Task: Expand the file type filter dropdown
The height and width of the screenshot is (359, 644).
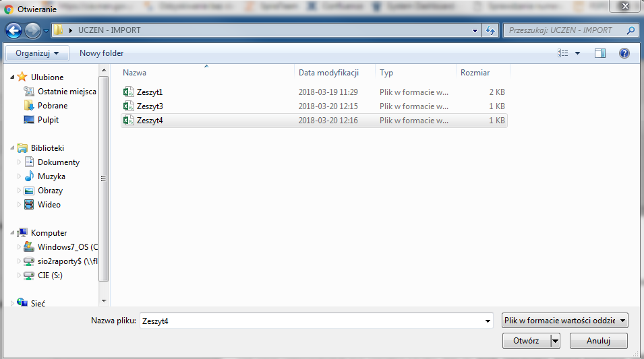Action: (565, 321)
